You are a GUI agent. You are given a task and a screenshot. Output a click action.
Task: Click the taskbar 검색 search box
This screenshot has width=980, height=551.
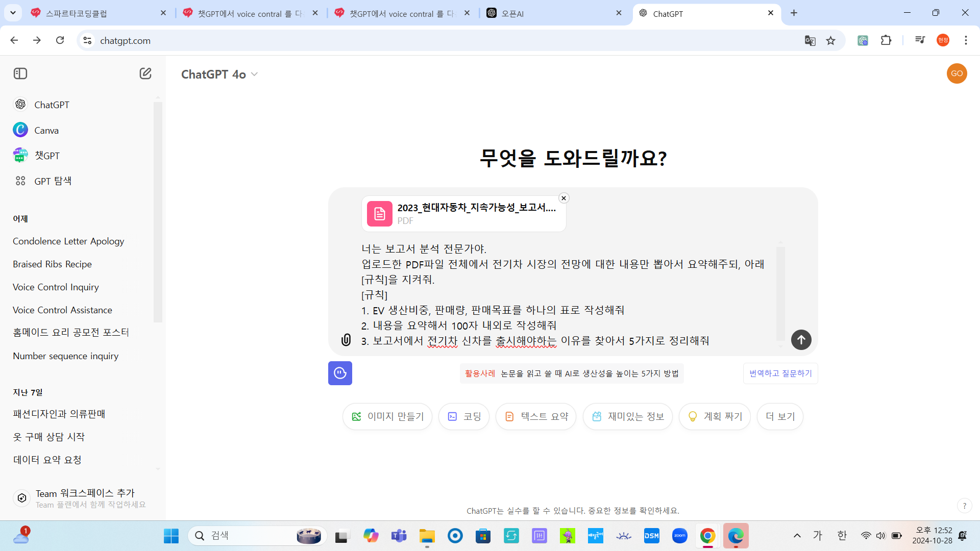coord(258,536)
